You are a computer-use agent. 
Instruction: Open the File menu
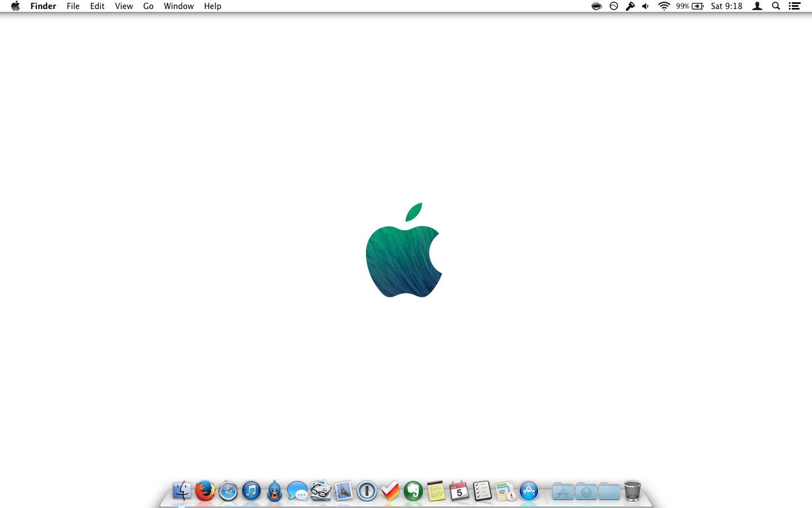pos(73,6)
